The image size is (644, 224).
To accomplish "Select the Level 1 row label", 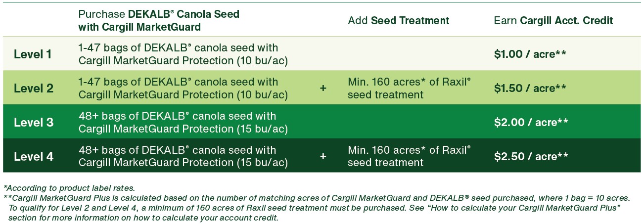I will [x=33, y=54].
